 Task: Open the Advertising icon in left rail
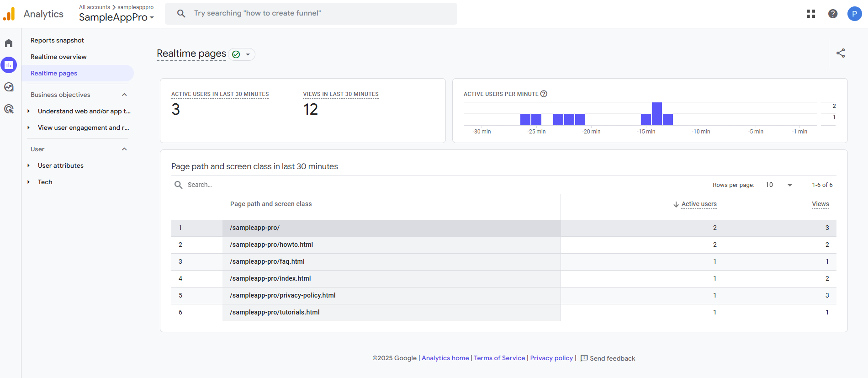[9, 109]
